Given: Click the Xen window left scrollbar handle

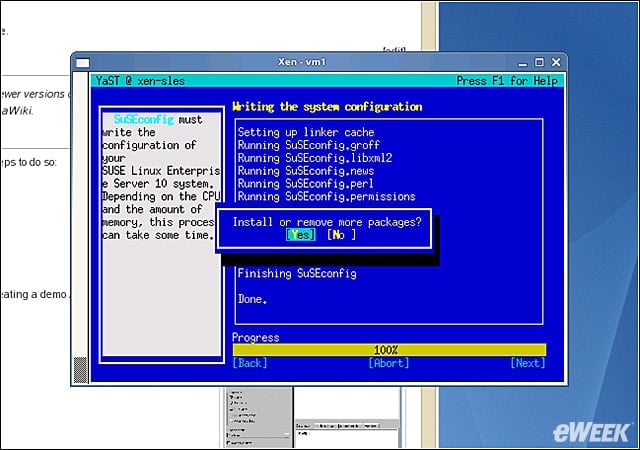Looking at the screenshot, I should 80,370.
